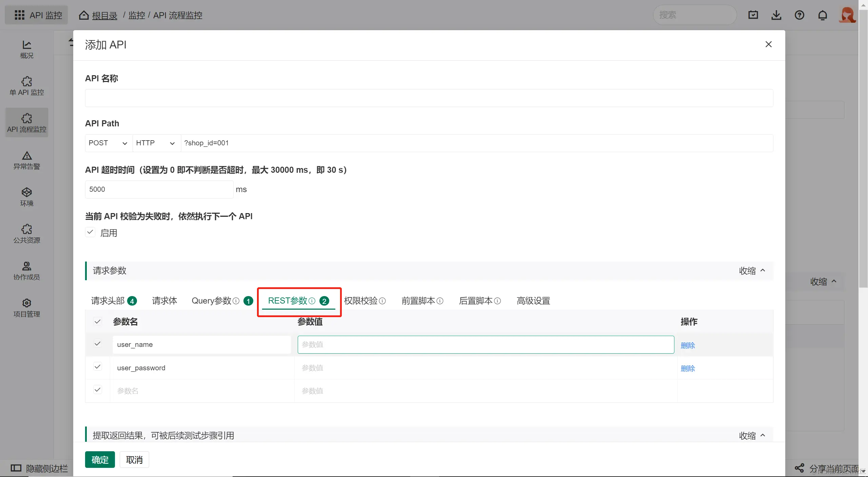This screenshot has height=477, width=868.
Task: Click the info icon next to 权限校验
Action: coord(382,301)
